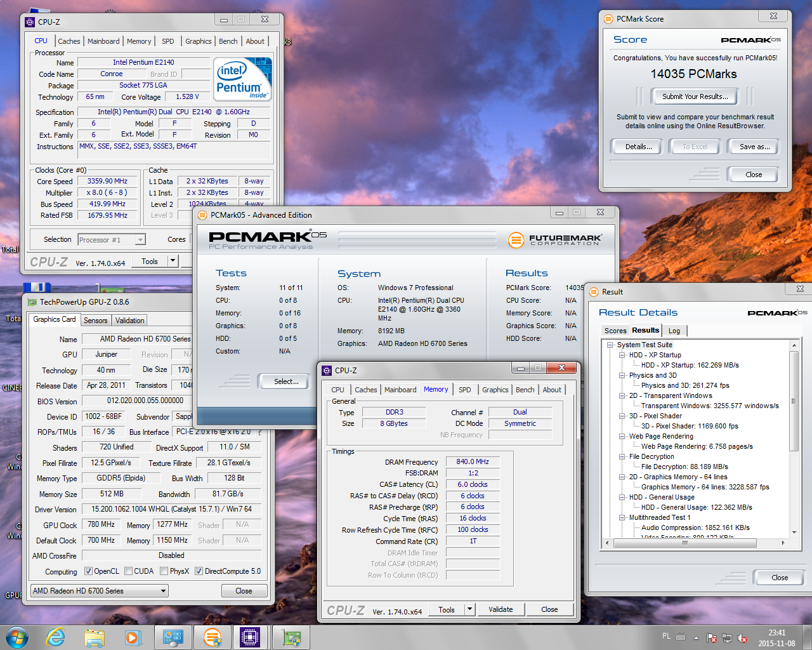This screenshot has width=812, height=650.
Task: Click the Intel Pentium inside logo
Action: pyautogui.click(x=244, y=79)
